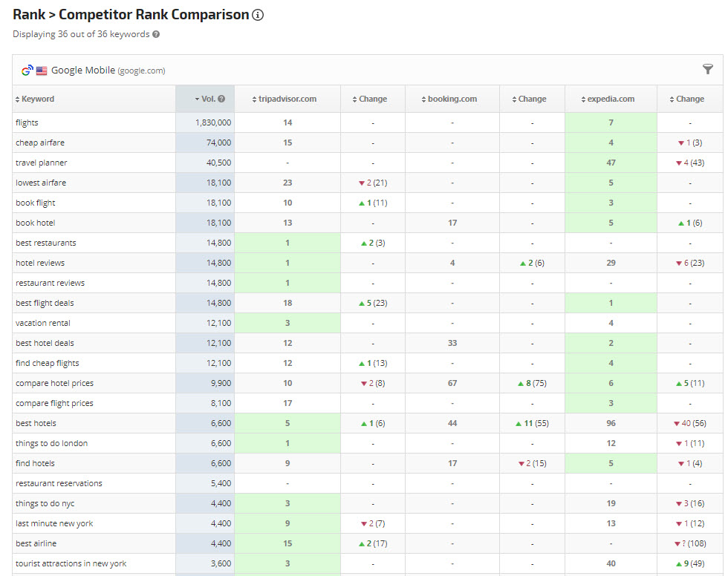This screenshot has width=728, height=576.
Task: Click the Google Mobile engine label
Action: click(x=83, y=71)
